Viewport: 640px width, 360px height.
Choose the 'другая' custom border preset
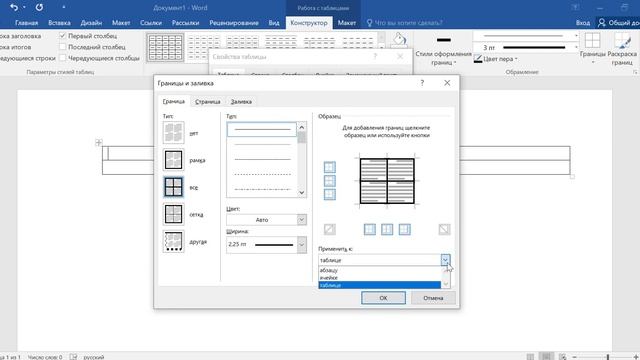coord(173,242)
